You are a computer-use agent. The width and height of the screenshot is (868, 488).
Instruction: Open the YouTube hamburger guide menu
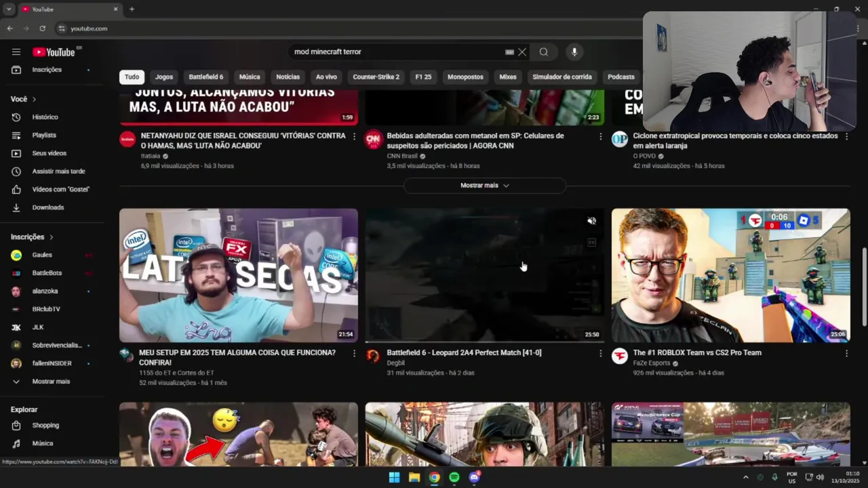click(16, 52)
